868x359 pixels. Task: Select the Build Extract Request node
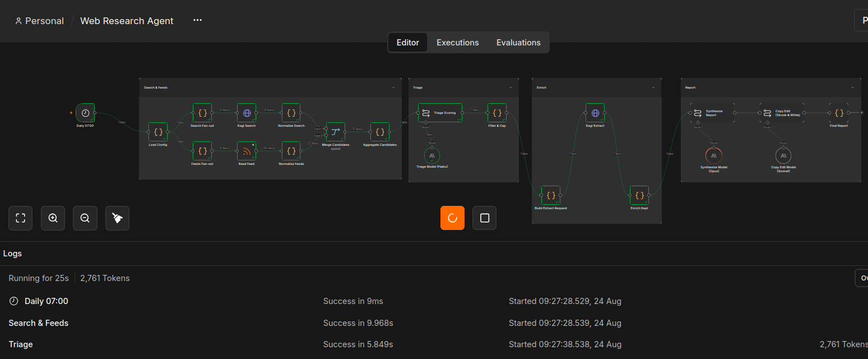(x=551, y=195)
